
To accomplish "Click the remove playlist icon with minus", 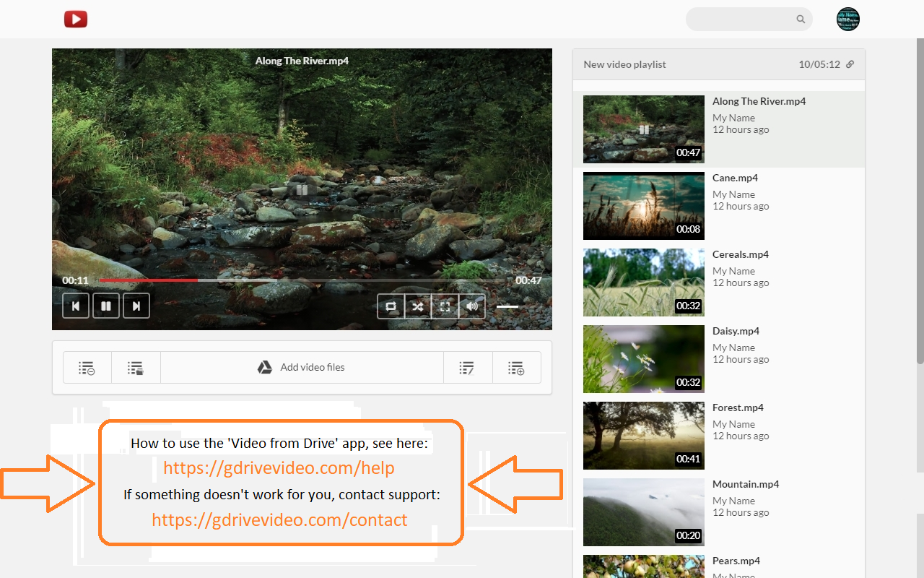I will (x=87, y=368).
